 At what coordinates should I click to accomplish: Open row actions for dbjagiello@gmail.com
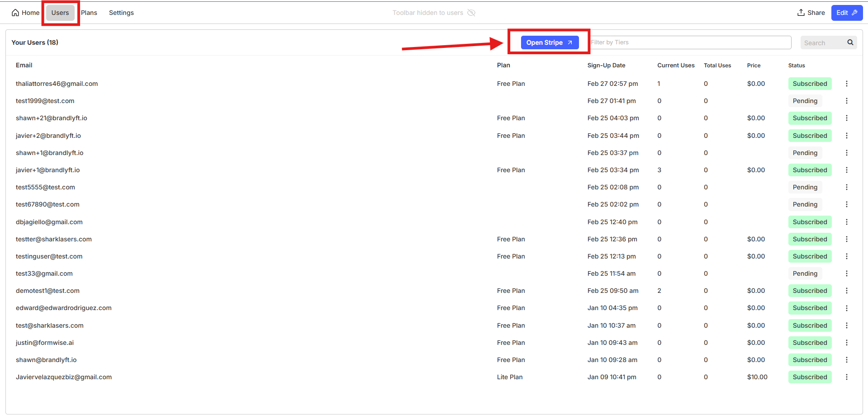coord(846,222)
